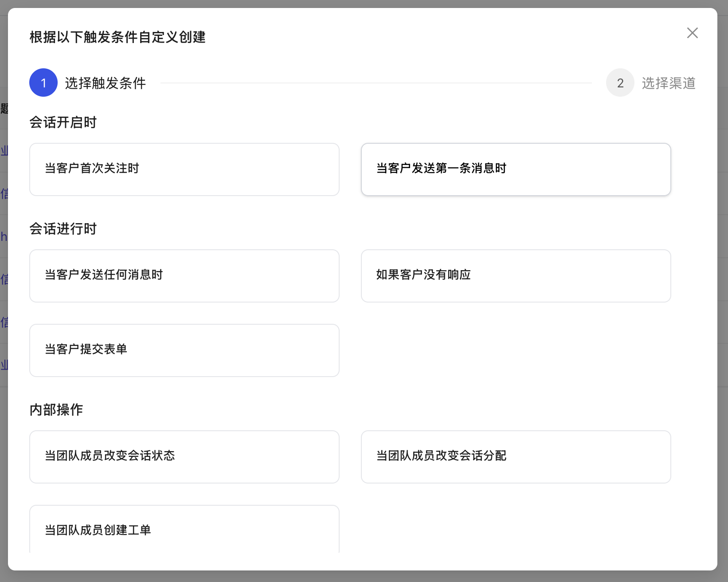This screenshot has height=582, width=728.
Task: 选择「当客户首次关注时」触发条件
Action: [184, 169]
